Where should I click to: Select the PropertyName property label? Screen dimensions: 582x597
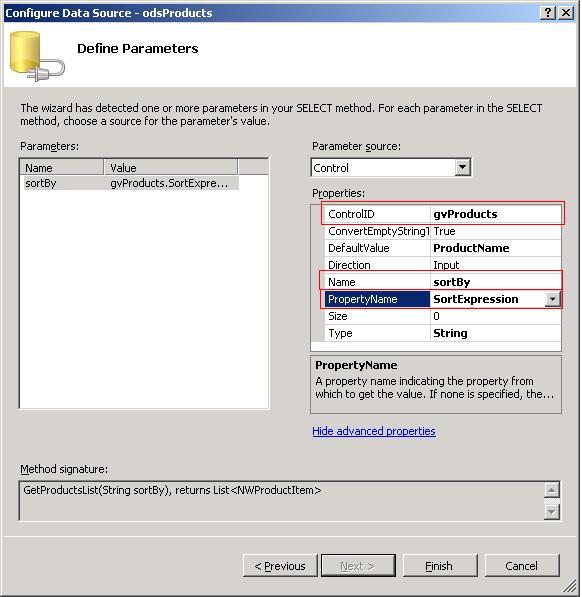pyautogui.click(x=377, y=299)
